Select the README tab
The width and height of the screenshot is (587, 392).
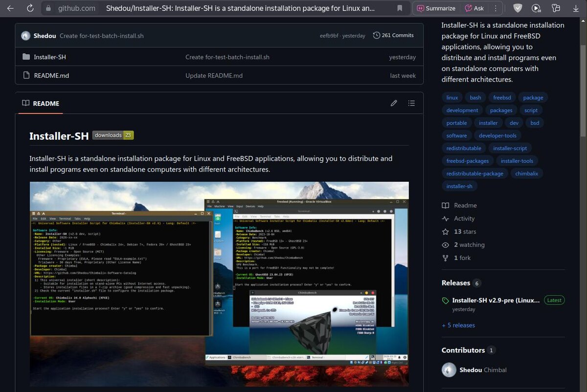[41, 103]
